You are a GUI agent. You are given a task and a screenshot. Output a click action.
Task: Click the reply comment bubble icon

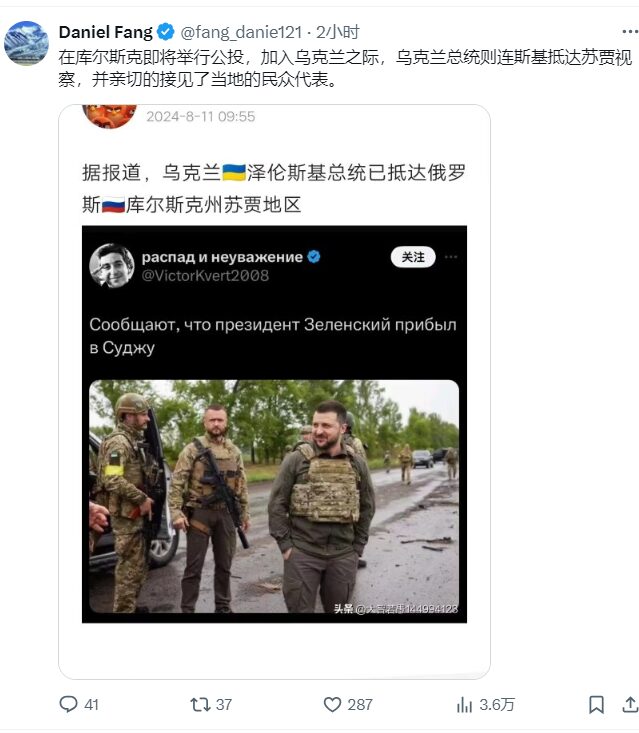coord(68,704)
